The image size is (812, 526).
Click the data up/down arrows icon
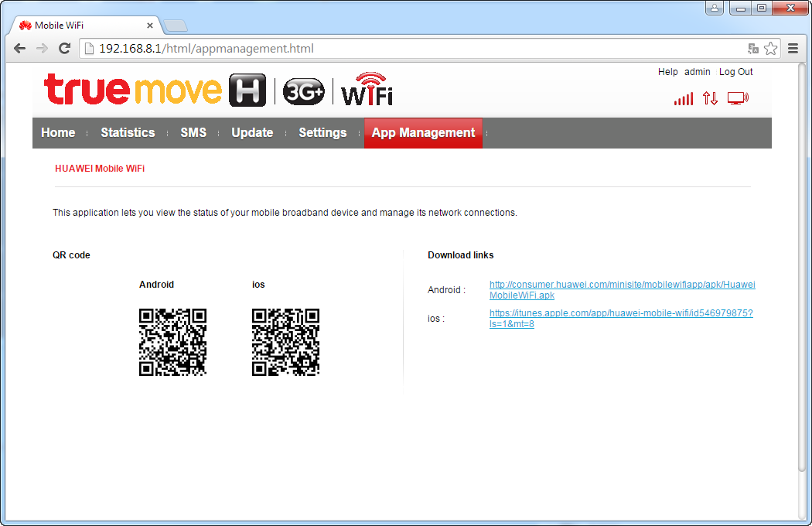[x=710, y=98]
